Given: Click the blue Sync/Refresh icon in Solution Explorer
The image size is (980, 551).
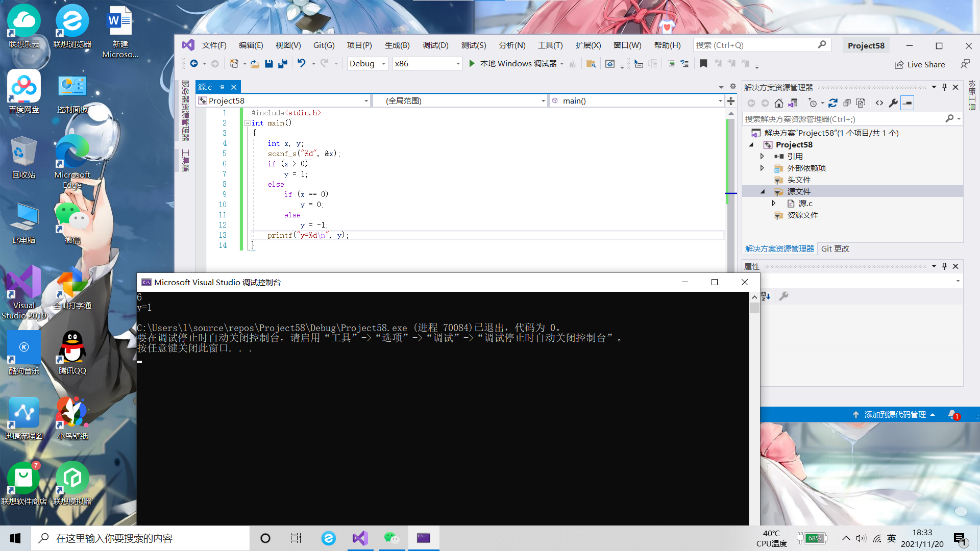Looking at the screenshot, I should point(833,103).
